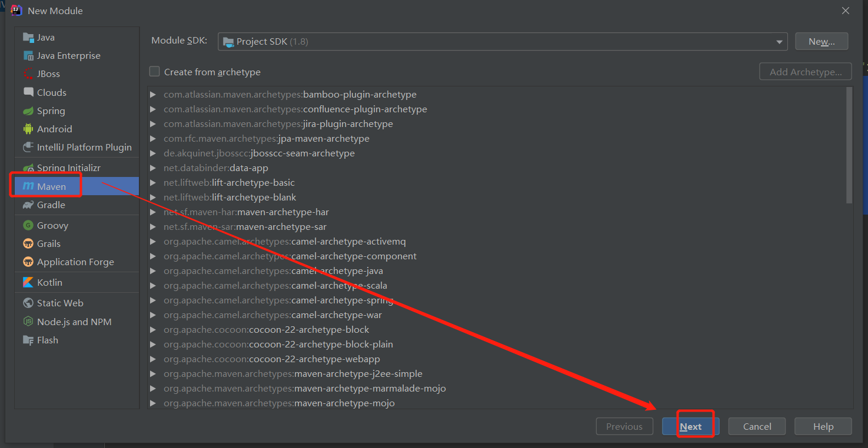Select the Kotlin icon
This screenshot has height=448, width=868.
[28, 283]
